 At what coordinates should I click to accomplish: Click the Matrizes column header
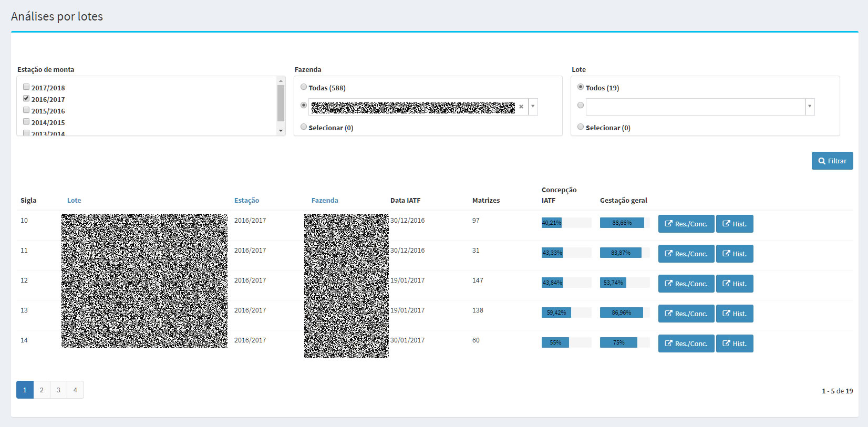click(x=486, y=200)
